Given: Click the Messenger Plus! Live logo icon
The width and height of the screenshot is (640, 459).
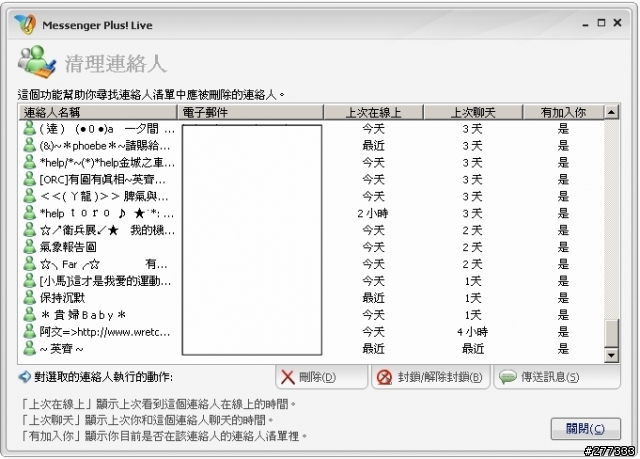Looking at the screenshot, I should point(25,24).
